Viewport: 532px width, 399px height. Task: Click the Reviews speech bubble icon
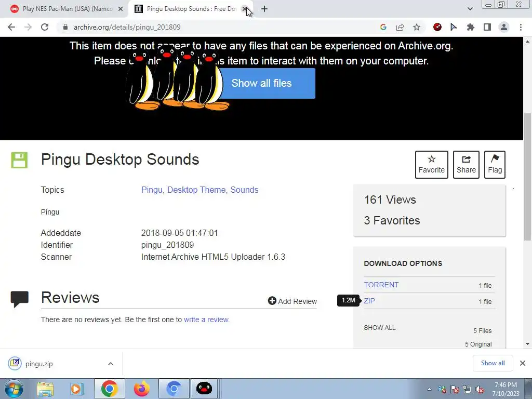[20, 299]
